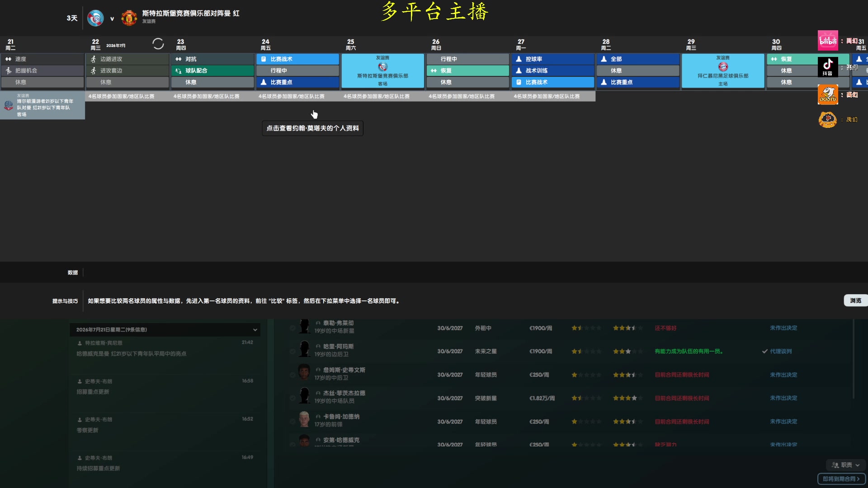Click the Bayern Munich crest on July 29 friendly
This screenshot has width=868, height=488.
(723, 66)
